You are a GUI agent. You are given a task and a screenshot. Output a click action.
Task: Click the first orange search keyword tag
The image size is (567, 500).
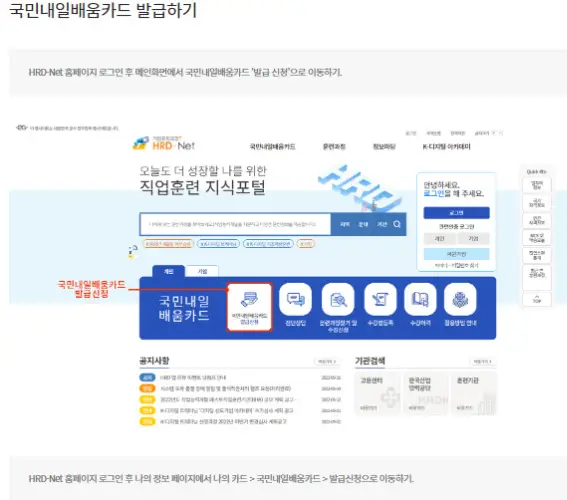168,244
